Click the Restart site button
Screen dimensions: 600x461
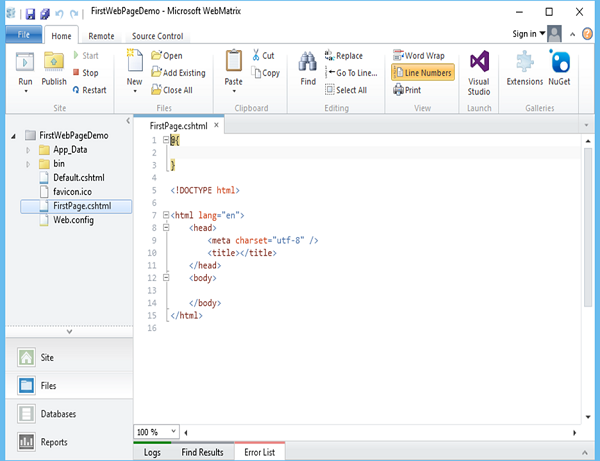pos(88,90)
